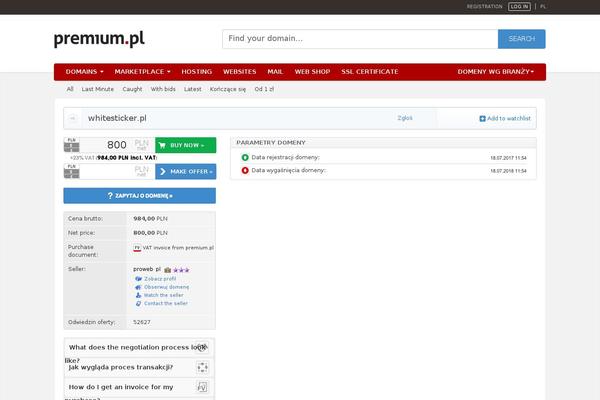Click the red icon by Data wygaśnięcia domeny
This screenshot has height=400, width=600.
point(245,170)
